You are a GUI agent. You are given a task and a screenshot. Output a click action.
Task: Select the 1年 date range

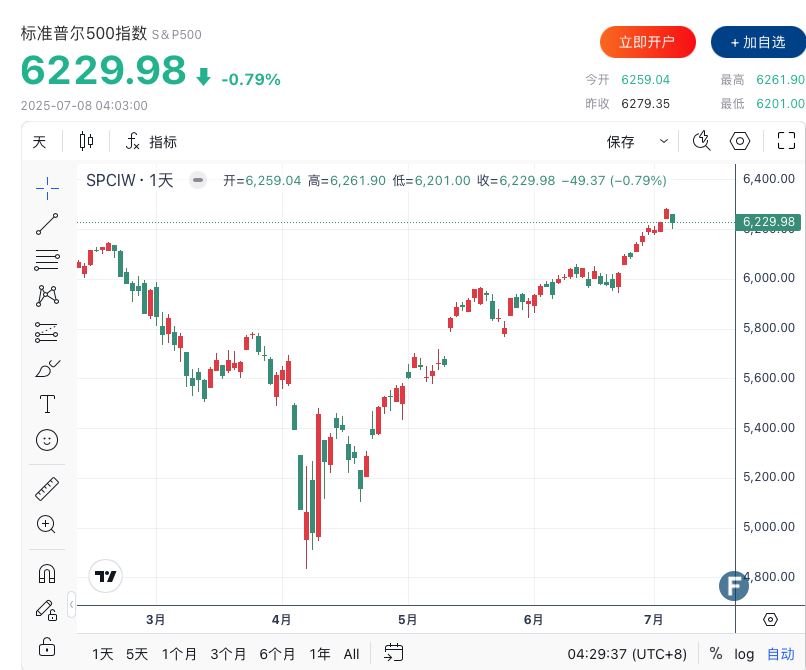click(320, 654)
